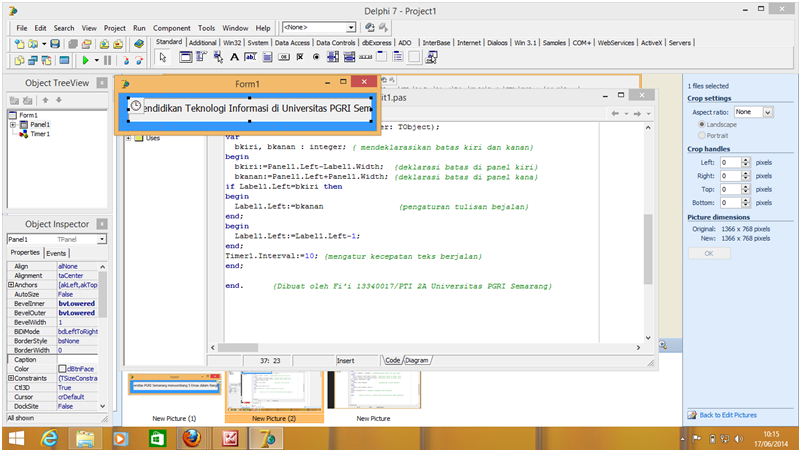Click the Save floppy disk icon

55,44
